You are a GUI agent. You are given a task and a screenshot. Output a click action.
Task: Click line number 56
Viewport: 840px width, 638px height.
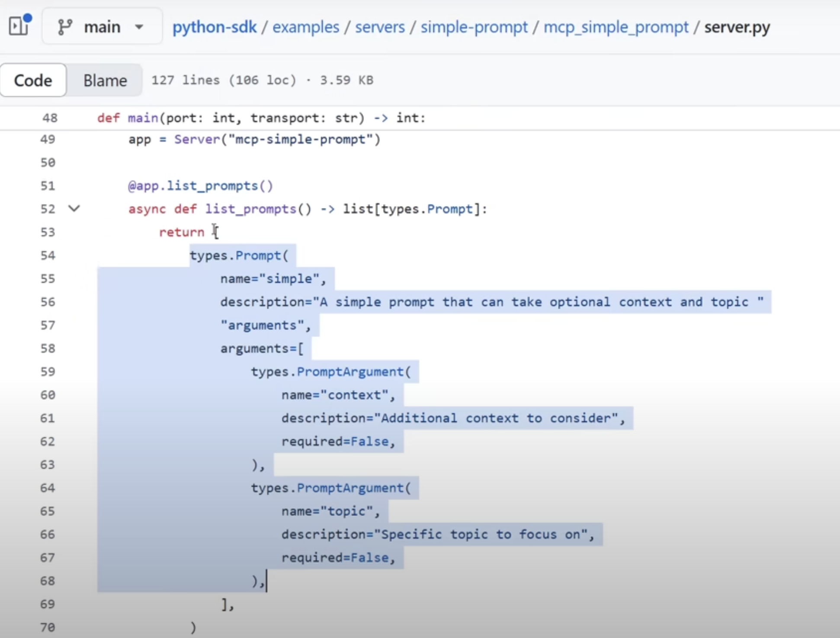48,302
